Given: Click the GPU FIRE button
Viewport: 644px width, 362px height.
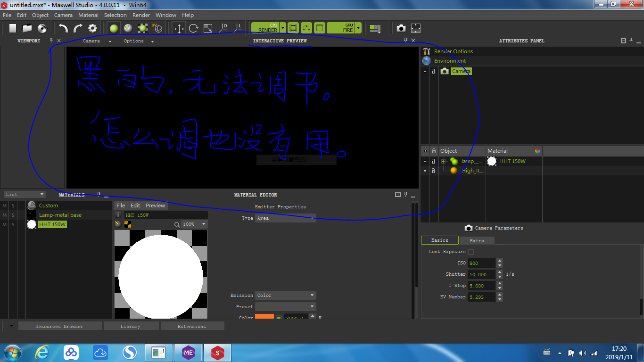Looking at the screenshot, I should tap(341, 28).
